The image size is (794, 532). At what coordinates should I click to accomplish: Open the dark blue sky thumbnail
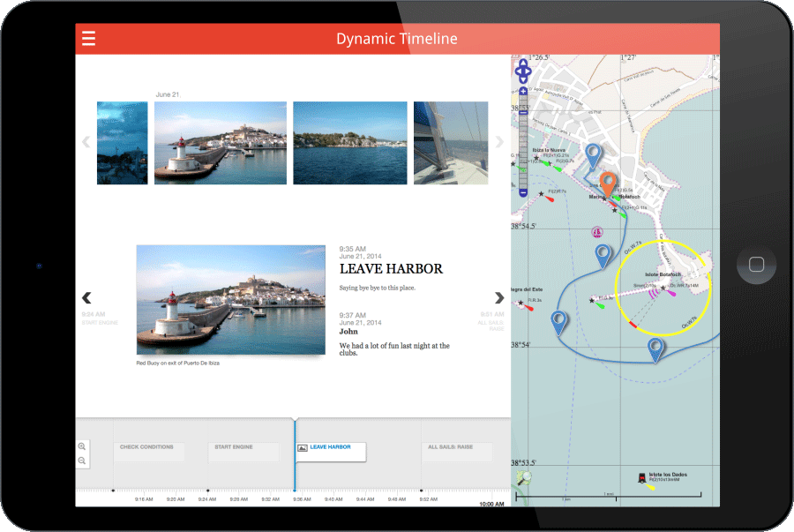pos(122,143)
